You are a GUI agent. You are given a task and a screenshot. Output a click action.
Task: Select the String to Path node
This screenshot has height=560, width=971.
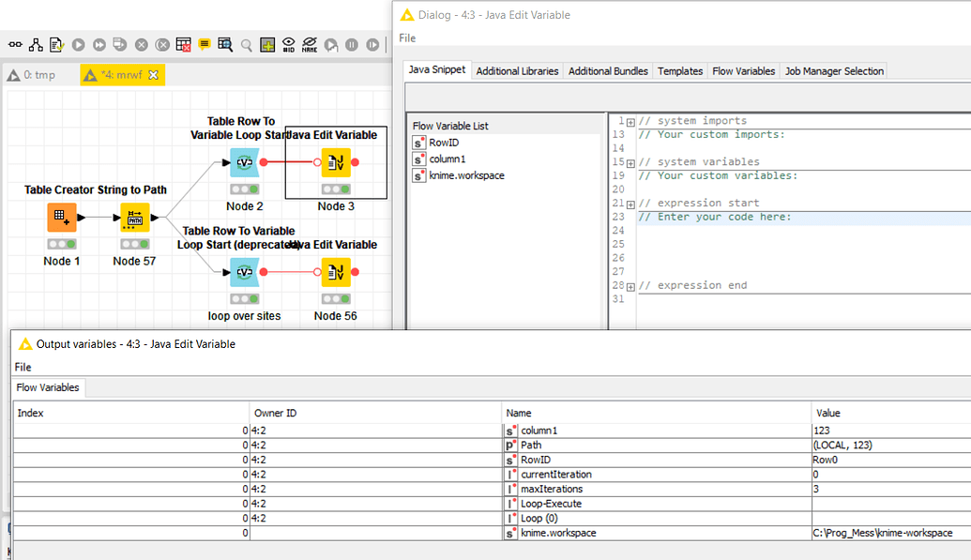(x=134, y=217)
